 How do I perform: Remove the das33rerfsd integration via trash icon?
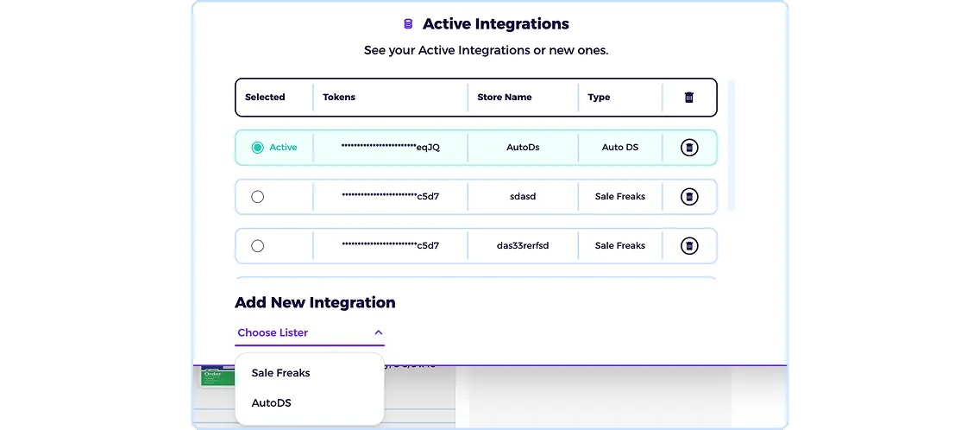coord(688,246)
